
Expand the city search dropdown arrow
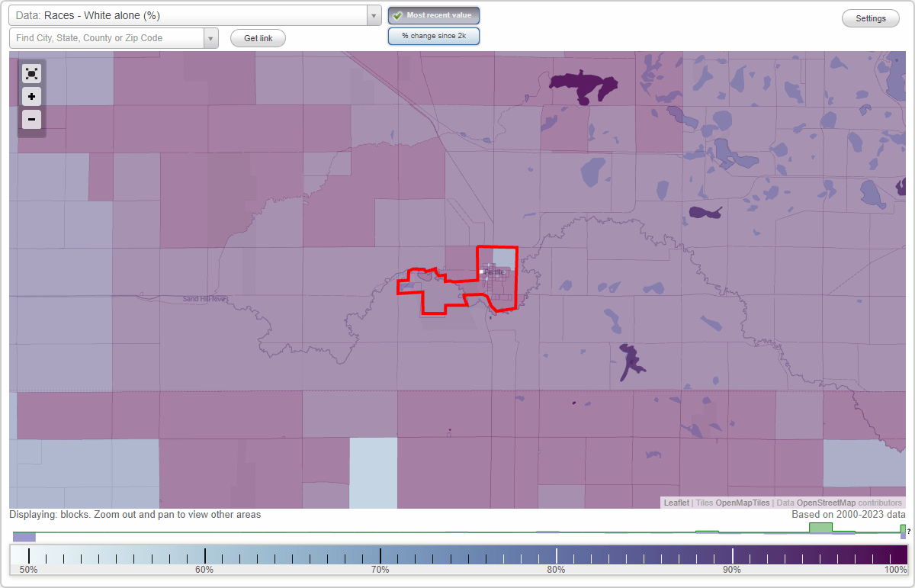(x=211, y=38)
